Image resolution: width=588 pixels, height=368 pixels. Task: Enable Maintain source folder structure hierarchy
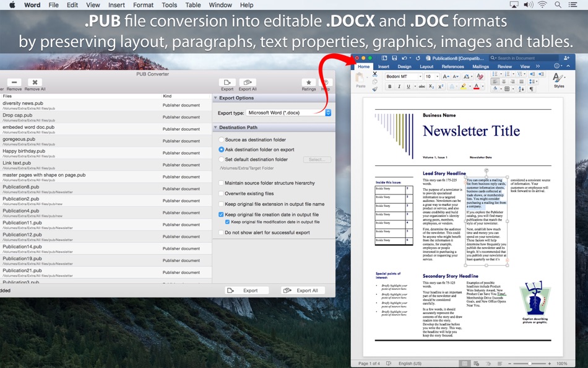[x=221, y=183]
